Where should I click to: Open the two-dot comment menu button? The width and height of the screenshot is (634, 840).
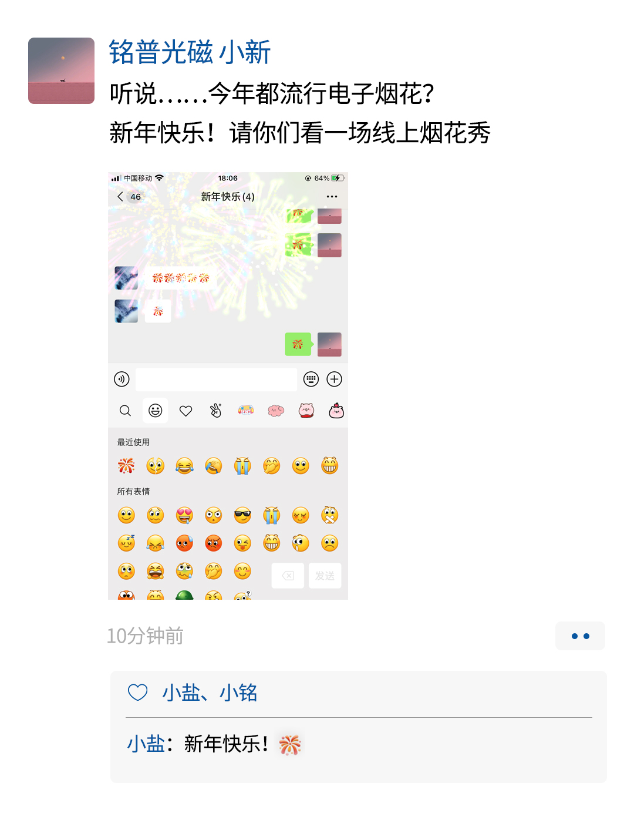(x=580, y=636)
